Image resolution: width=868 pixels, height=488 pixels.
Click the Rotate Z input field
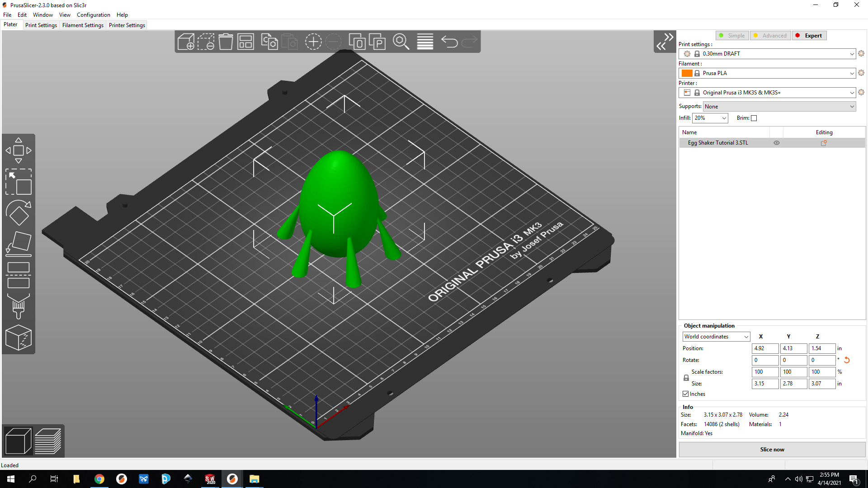tap(822, 360)
